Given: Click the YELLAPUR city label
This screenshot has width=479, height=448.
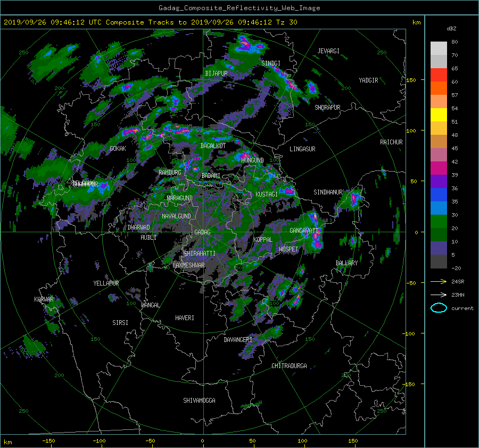Looking at the screenshot, I should pyautogui.click(x=106, y=283).
